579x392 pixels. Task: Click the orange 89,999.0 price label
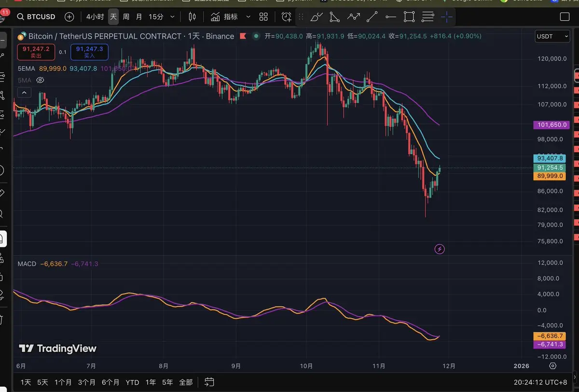pos(550,176)
